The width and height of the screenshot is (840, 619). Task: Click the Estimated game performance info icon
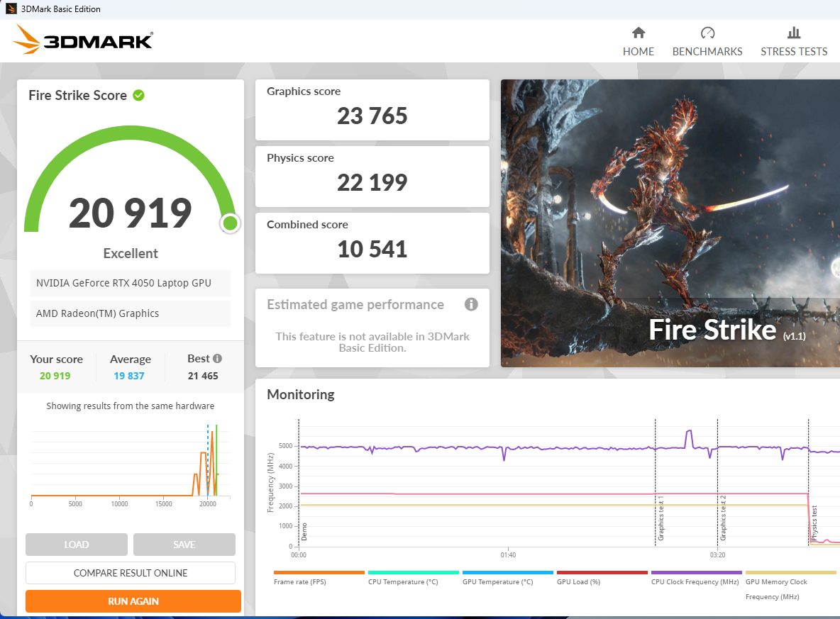[471, 304]
